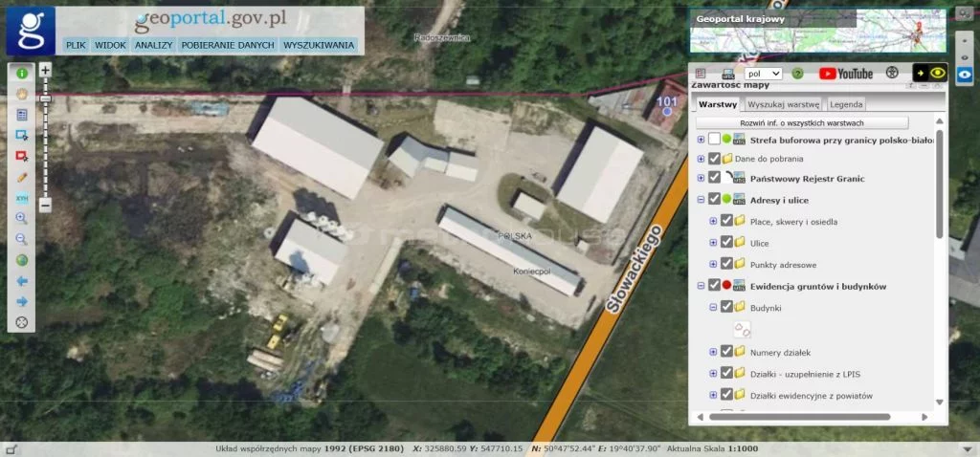This screenshot has width=980, height=457.
Task: Go to next map view arrow
Action: (22, 301)
